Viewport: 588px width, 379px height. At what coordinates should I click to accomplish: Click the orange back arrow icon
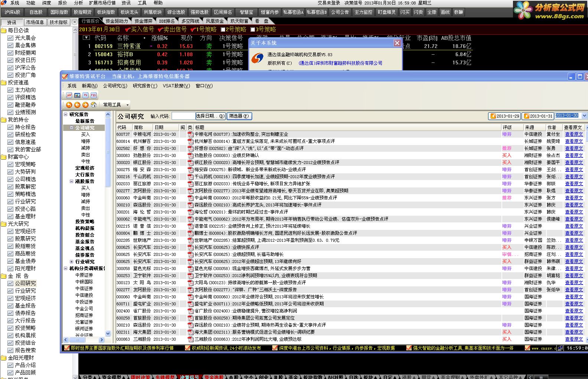coord(77,105)
